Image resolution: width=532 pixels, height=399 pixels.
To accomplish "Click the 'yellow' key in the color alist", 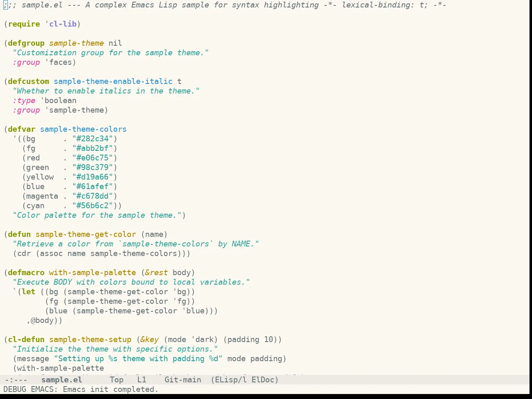I will (x=40, y=177).
